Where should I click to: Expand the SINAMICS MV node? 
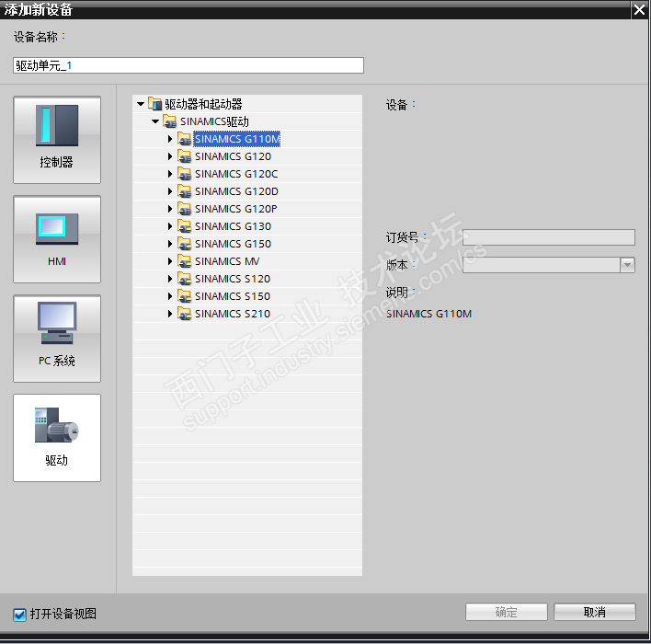click(170, 261)
